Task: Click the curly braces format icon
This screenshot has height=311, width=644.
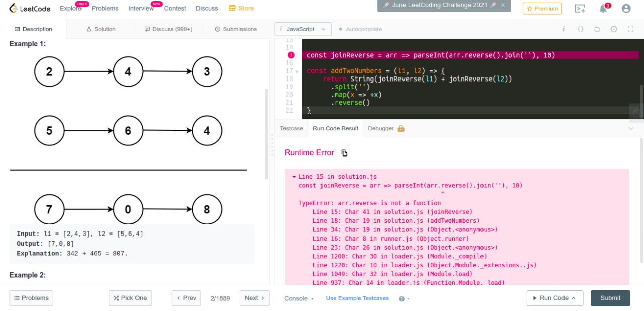Action: pyautogui.click(x=580, y=29)
